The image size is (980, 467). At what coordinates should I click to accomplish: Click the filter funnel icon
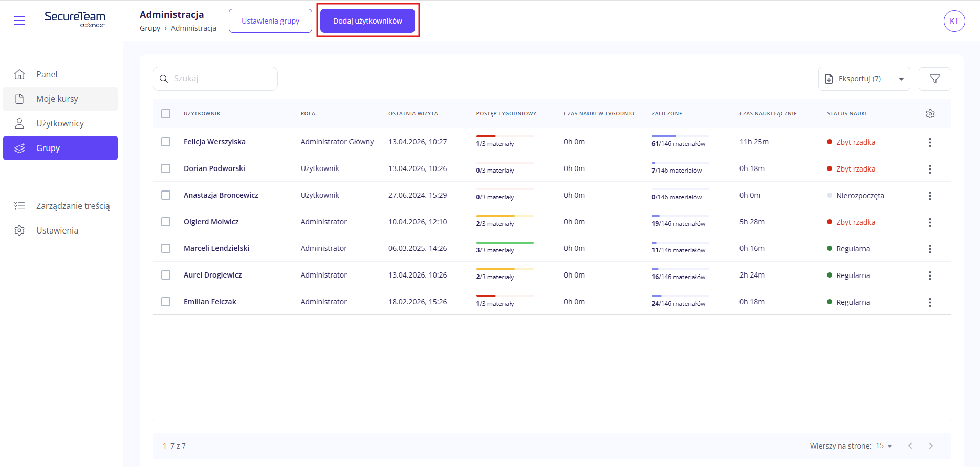pyautogui.click(x=934, y=79)
